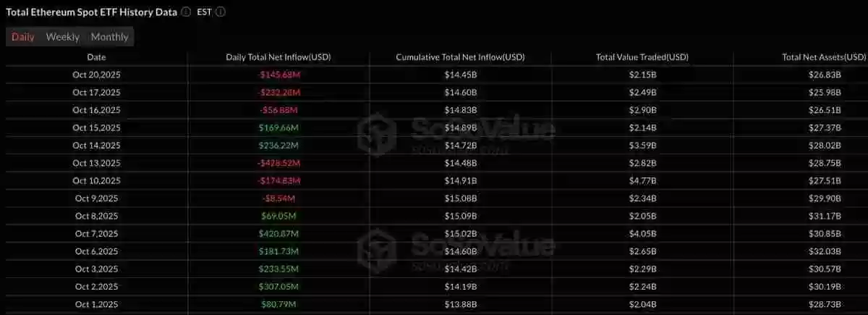Open the Monthly tab
Screen dimensions: 868x315
110,37
